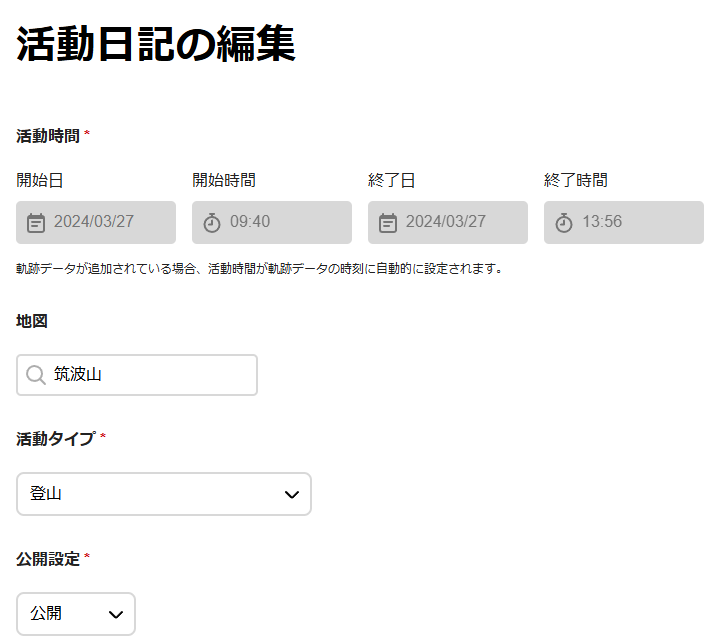Click the 活動日記の編集 page heading
This screenshot has width=723, height=644.
tap(156, 45)
